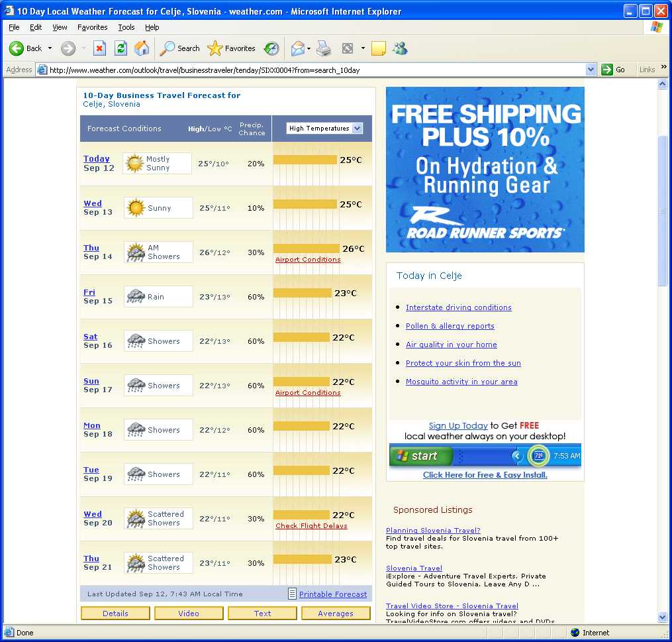Click page icon in Address bar
Image resolution: width=672 pixels, height=642 pixels.
point(42,70)
